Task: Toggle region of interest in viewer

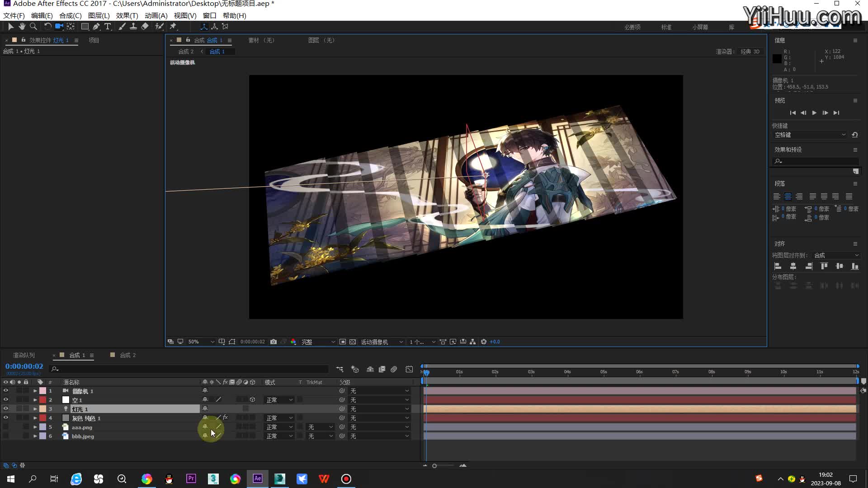Action: pyautogui.click(x=343, y=342)
